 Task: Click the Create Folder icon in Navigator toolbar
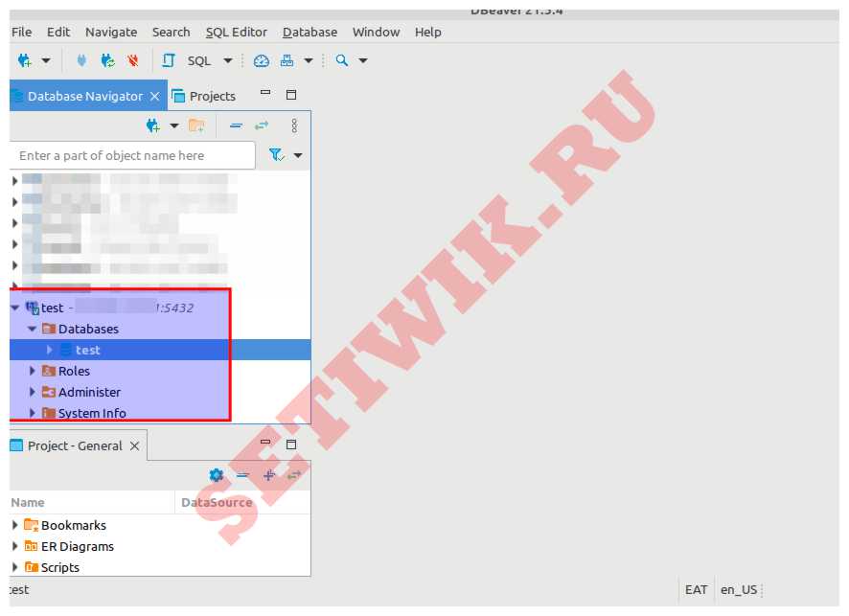tap(196, 126)
